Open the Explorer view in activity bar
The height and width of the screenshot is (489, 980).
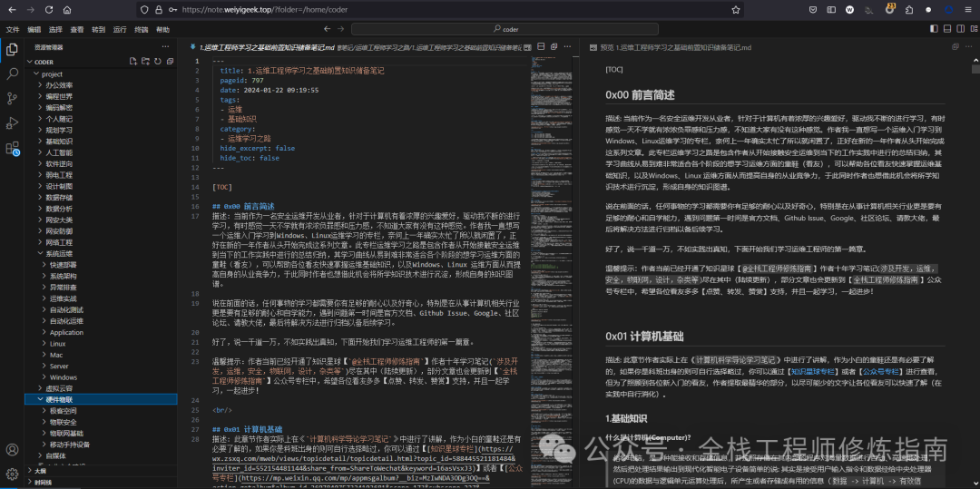click(x=12, y=50)
